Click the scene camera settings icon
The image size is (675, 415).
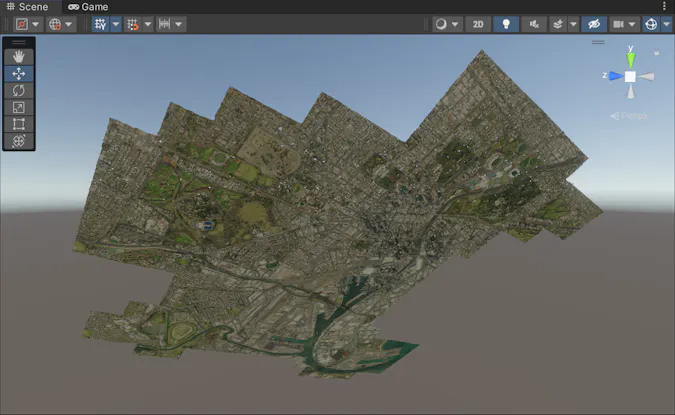[x=618, y=24]
